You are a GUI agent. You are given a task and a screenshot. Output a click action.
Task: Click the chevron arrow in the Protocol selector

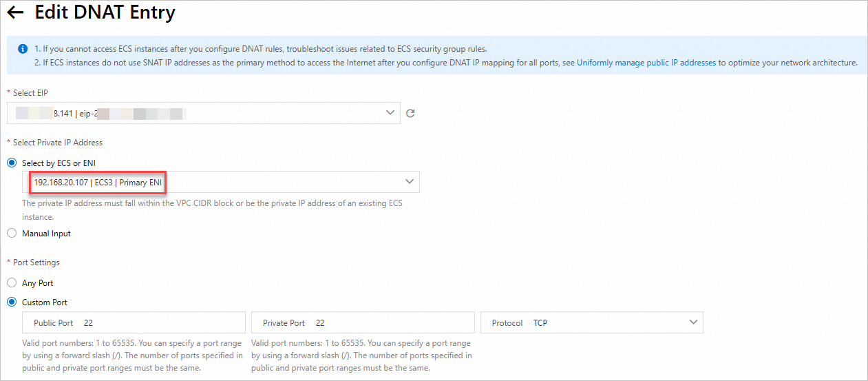click(x=693, y=322)
